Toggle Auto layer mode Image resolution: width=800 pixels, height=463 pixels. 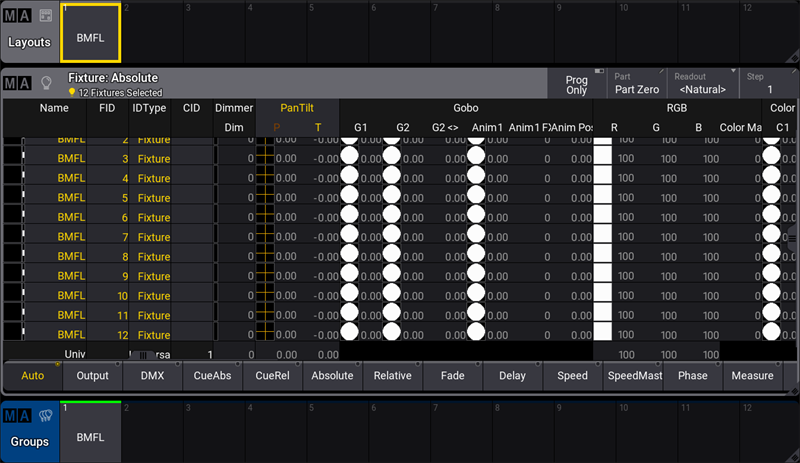pyautogui.click(x=31, y=376)
